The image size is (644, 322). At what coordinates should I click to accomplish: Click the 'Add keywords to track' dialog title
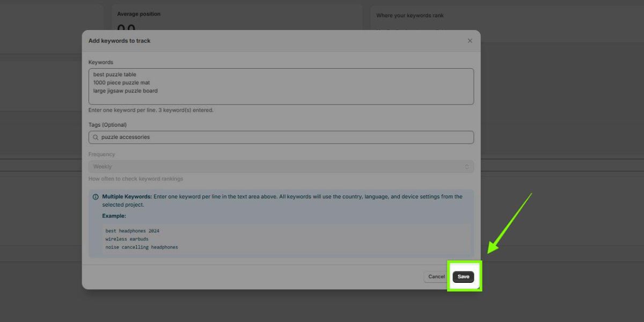[119, 41]
